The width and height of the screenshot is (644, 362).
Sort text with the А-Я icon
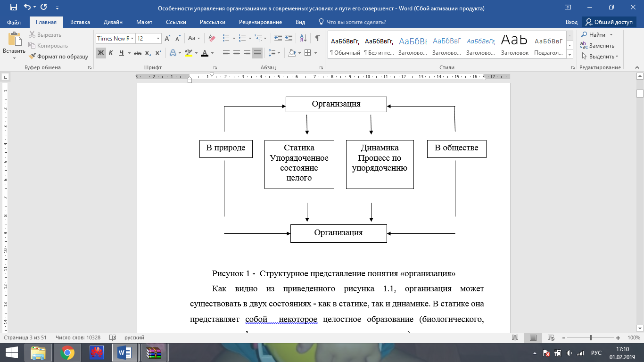[x=303, y=39]
